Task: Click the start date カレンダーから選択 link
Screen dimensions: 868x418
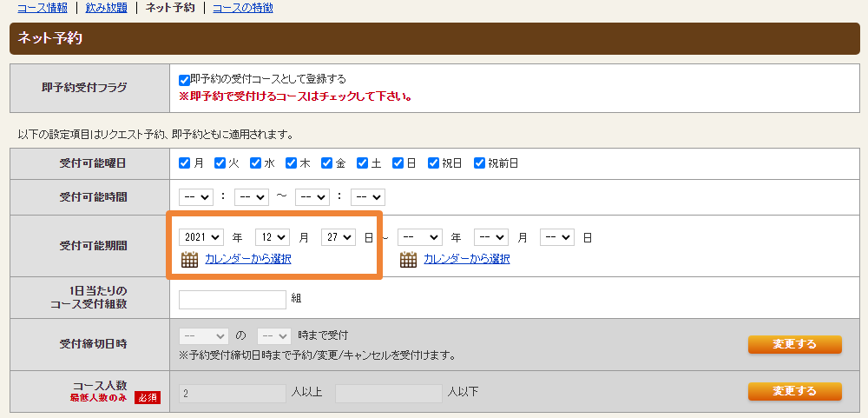Action: click(248, 259)
